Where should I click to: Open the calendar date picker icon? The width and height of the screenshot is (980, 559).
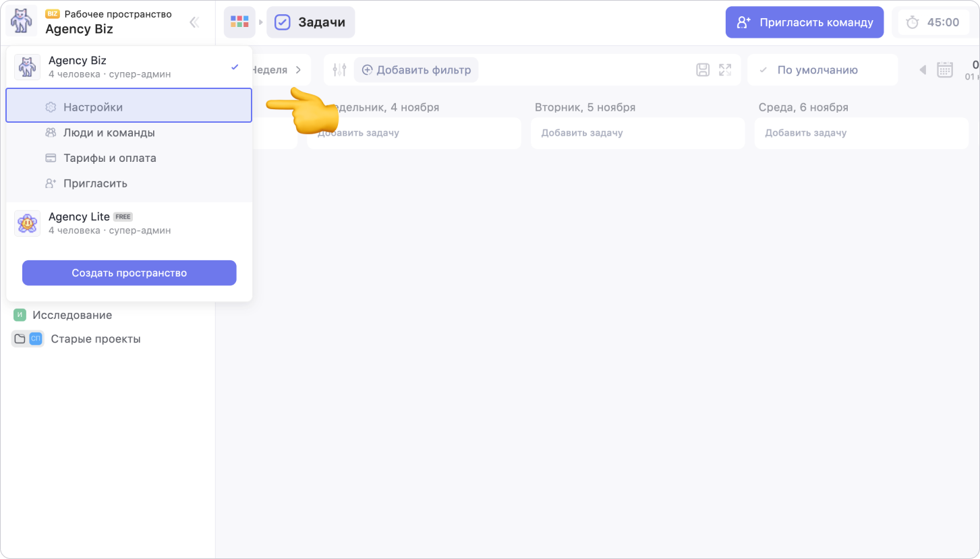(x=945, y=69)
